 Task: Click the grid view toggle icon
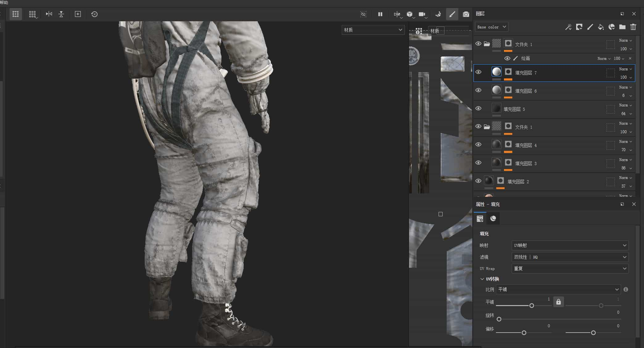pyautogui.click(x=33, y=14)
